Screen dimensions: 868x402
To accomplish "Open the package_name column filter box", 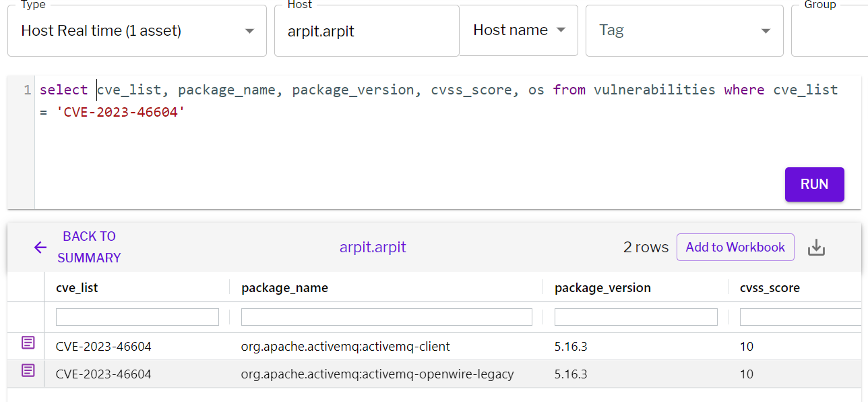I will 385,316.
